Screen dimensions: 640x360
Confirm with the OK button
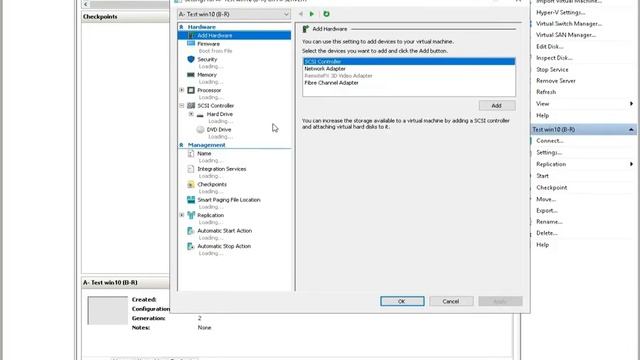pos(402,301)
